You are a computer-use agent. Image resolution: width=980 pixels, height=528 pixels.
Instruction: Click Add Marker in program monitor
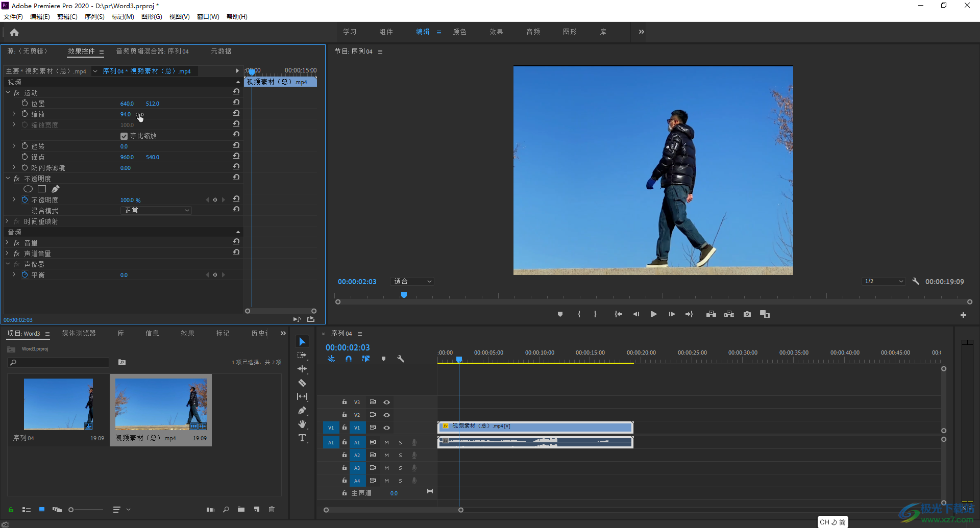(x=560, y=314)
